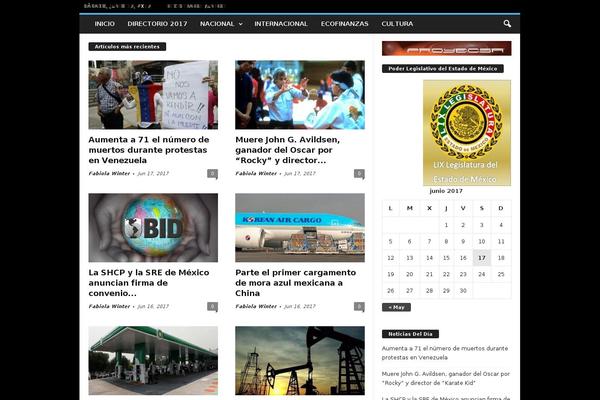Open Cultura menu item
Screen dimensions: 600x400
[397, 24]
